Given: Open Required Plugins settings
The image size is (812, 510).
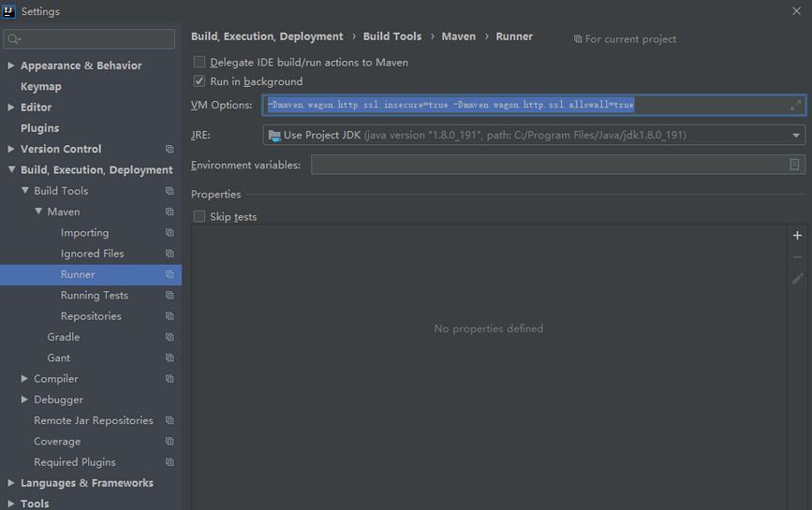Looking at the screenshot, I should (x=75, y=462).
